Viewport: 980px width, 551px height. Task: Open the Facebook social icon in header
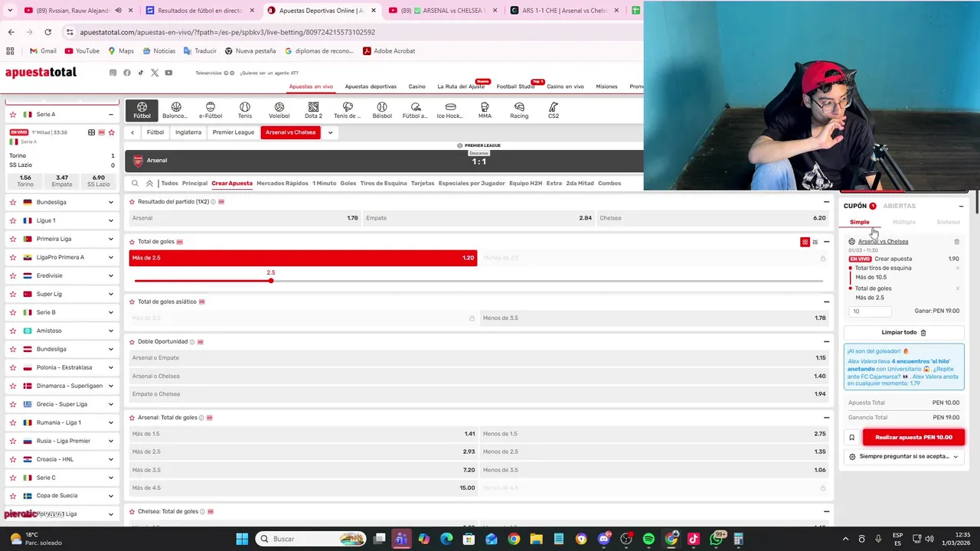pos(127,73)
